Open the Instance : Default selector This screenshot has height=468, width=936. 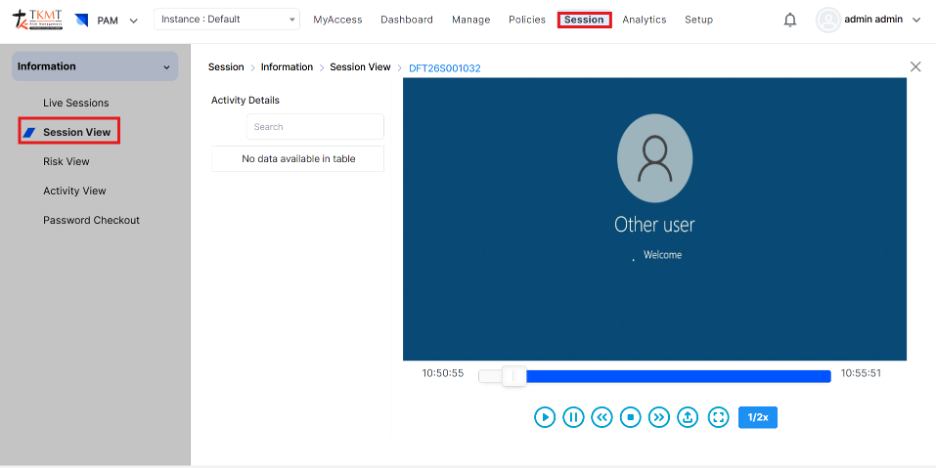[x=227, y=19]
